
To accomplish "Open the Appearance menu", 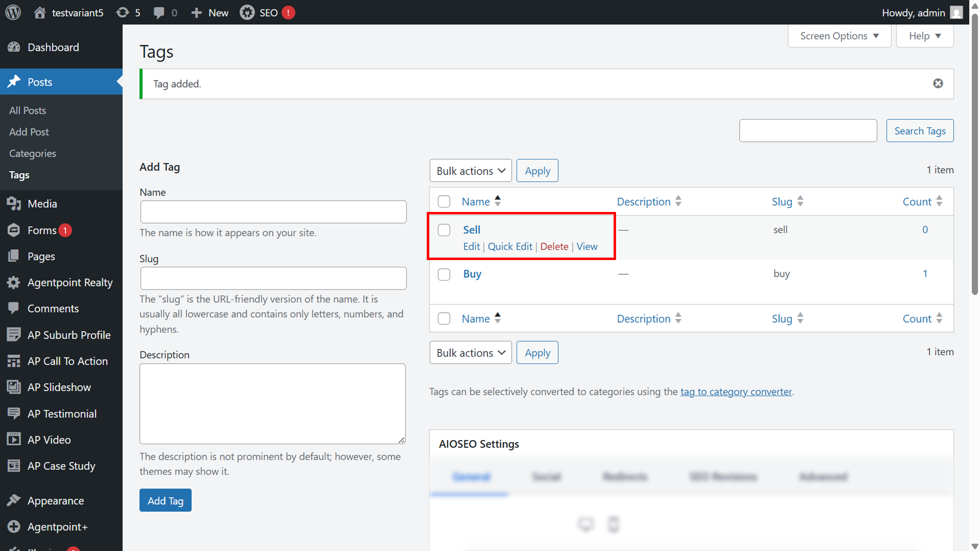I will pos(61,500).
